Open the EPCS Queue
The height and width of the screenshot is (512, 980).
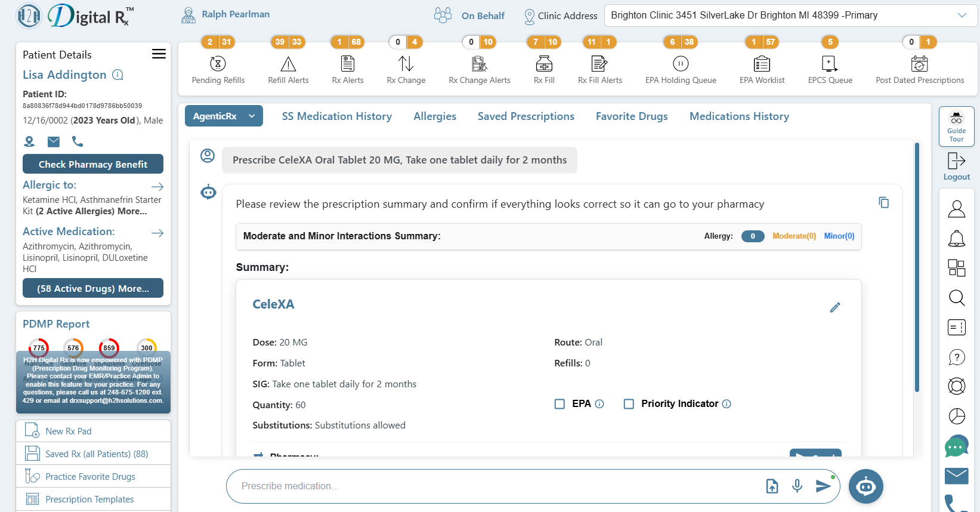tap(830, 70)
